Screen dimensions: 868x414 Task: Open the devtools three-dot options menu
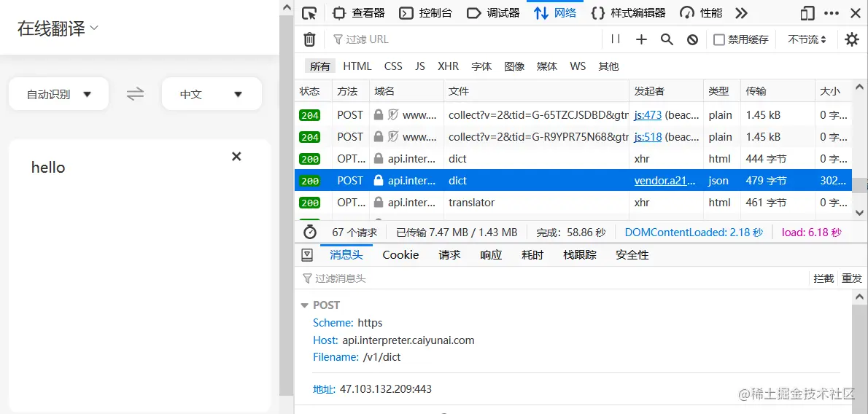pos(832,13)
